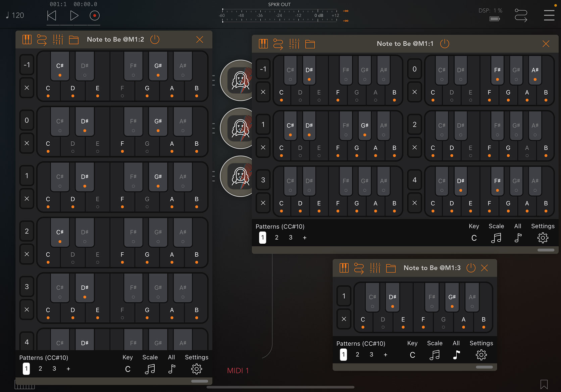Select the MIDI routing icon in @M1:1 header
The image size is (561, 392).
278,44
